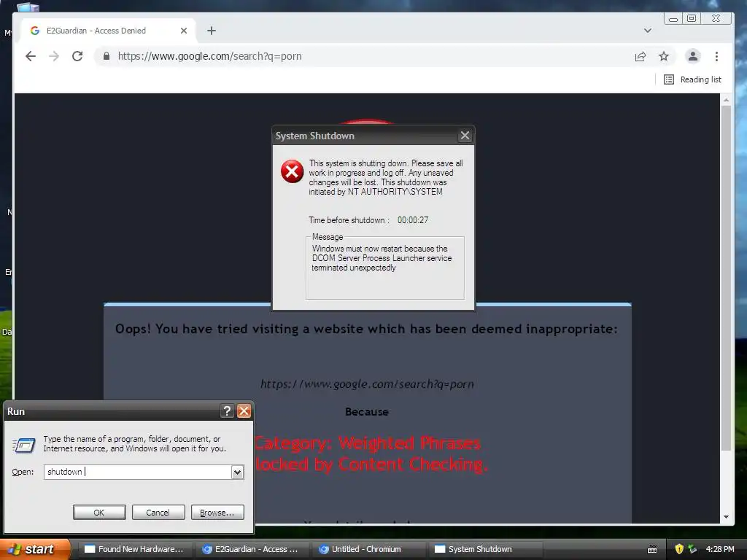Click the security shield tray icon
Viewport: 747px width, 560px height.
679,549
